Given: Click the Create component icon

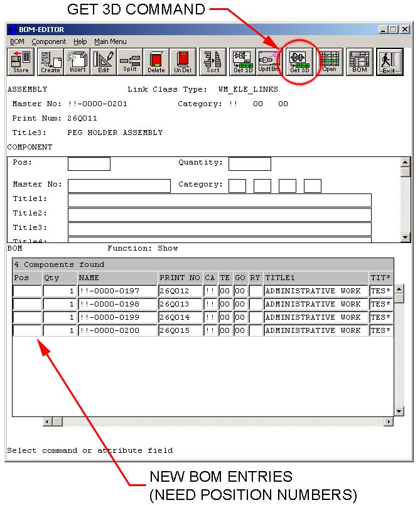Looking at the screenshot, I should (x=50, y=62).
